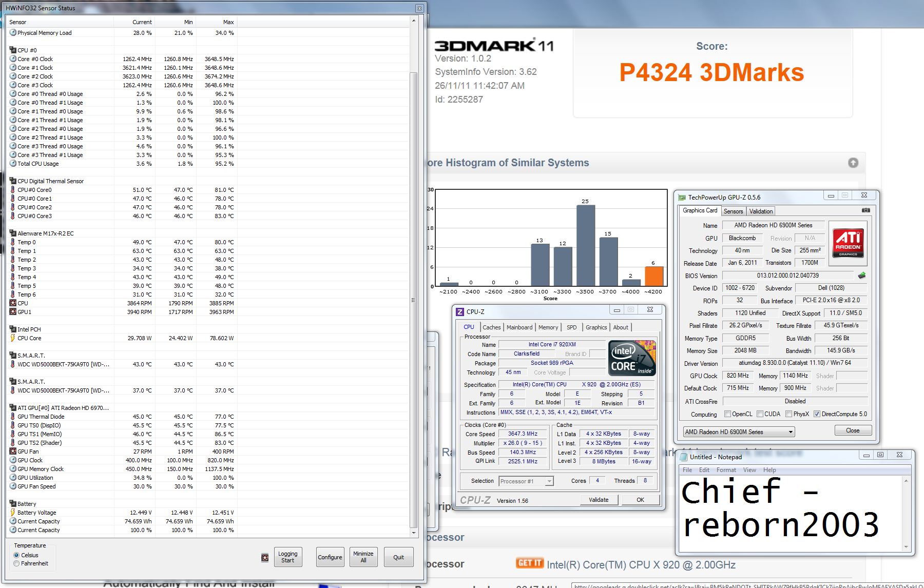
Task: Toggle the OpenCL checkbox in GPU-Z
Action: pos(727,414)
